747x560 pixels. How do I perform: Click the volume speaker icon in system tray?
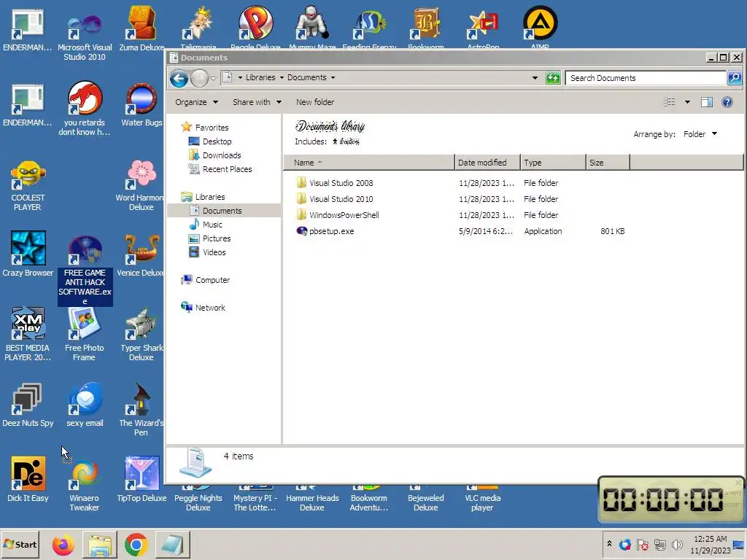pos(676,544)
